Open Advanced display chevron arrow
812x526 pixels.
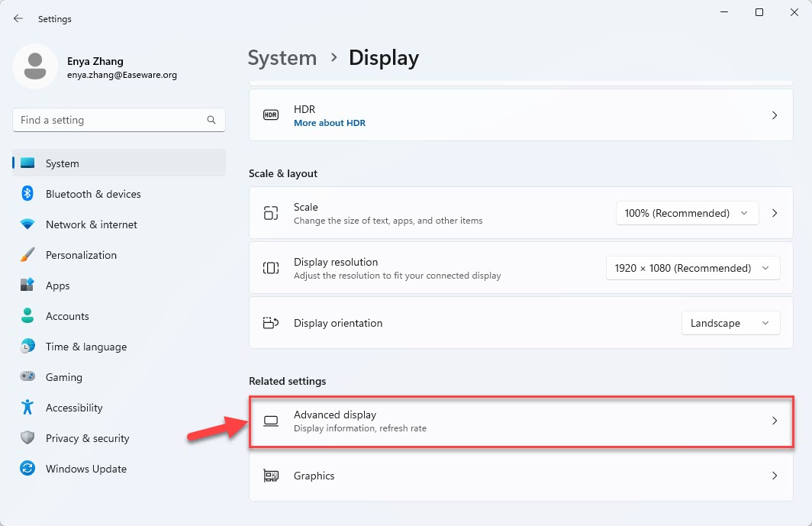point(775,421)
